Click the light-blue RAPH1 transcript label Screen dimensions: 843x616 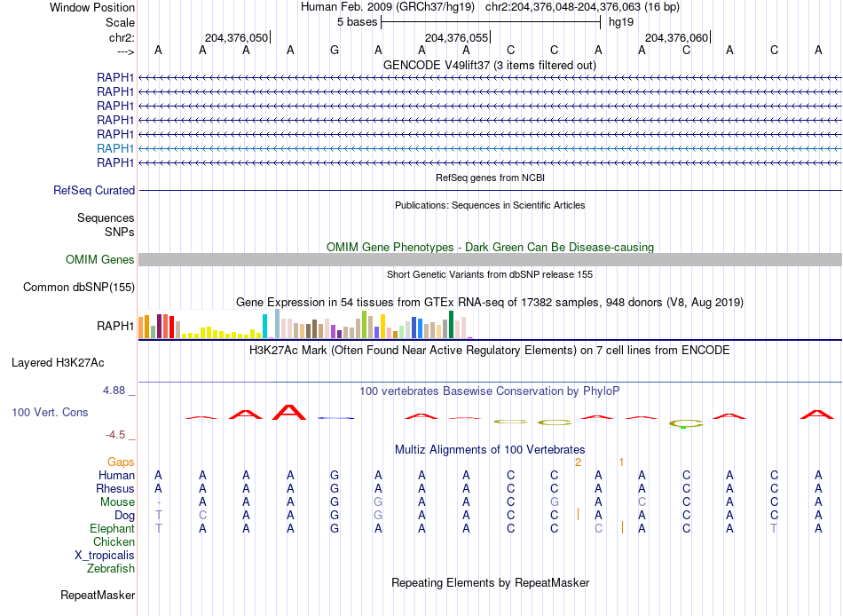pos(115,148)
